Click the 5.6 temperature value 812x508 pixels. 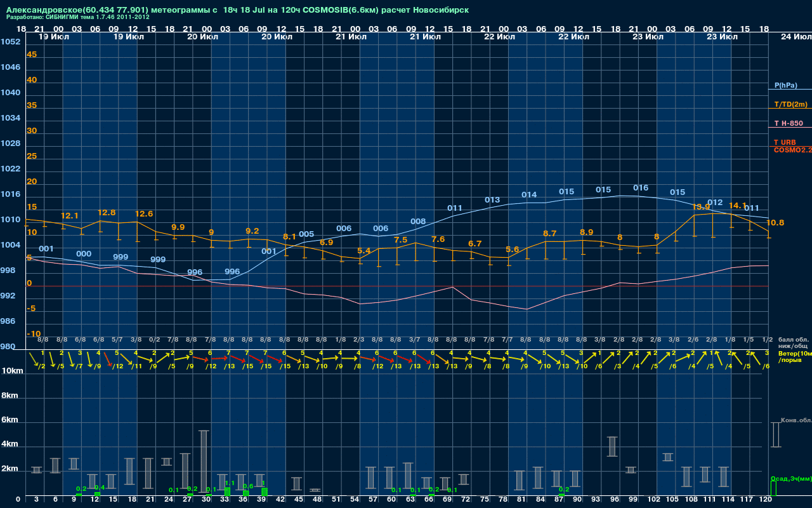(x=513, y=250)
